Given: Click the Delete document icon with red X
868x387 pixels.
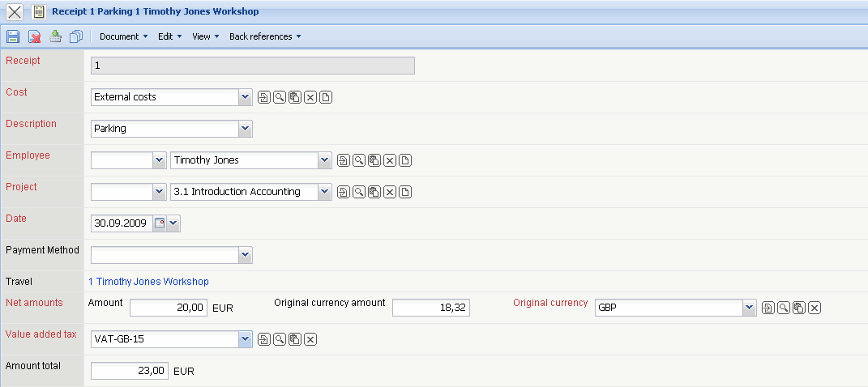Looking at the screenshot, I should pos(34,36).
